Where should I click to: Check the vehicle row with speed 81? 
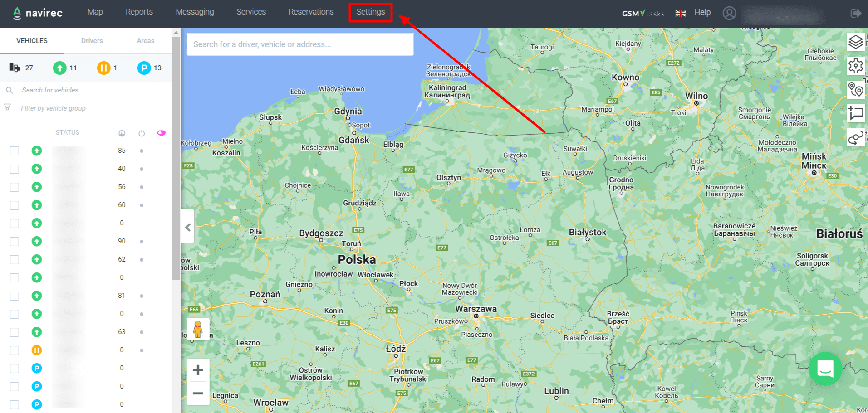[x=15, y=296]
